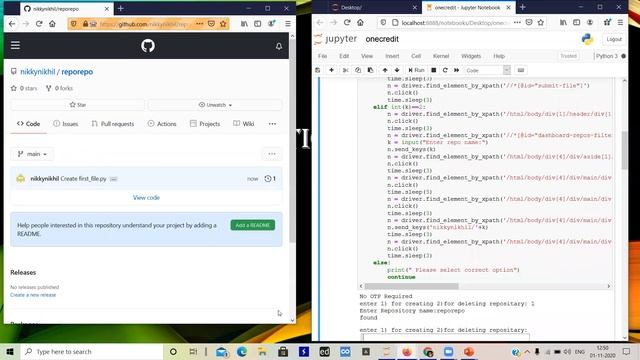This screenshot has width=640, height=360.
Task: Open new tab in GitHub browser window
Action: pyautogui.click(x=120, y=9)
